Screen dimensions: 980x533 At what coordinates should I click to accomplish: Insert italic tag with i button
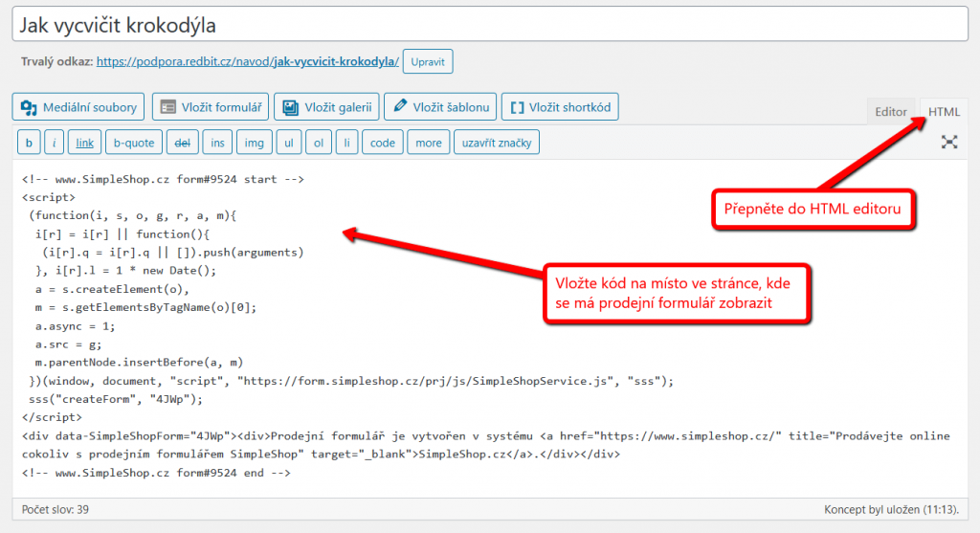tap(55, 143)
